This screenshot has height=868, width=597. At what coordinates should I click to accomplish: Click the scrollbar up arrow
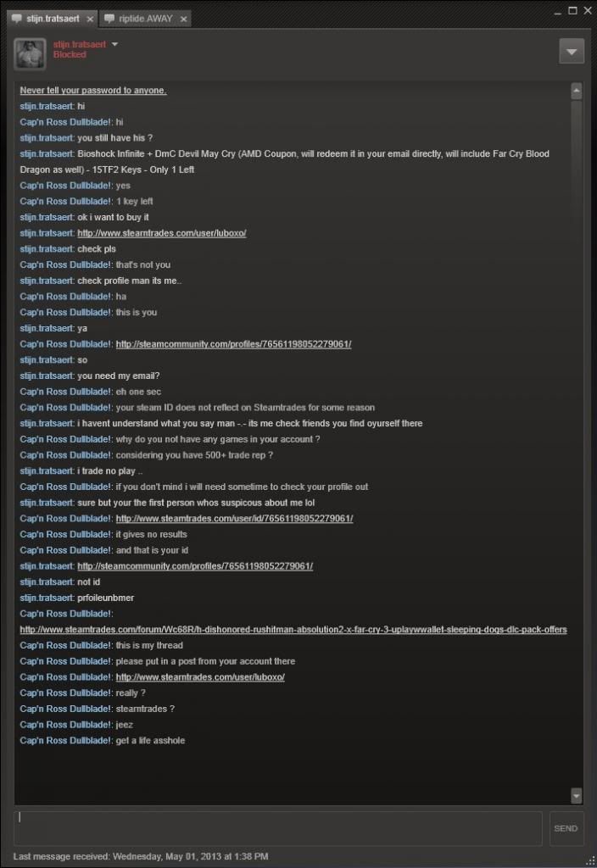(577, 91)
